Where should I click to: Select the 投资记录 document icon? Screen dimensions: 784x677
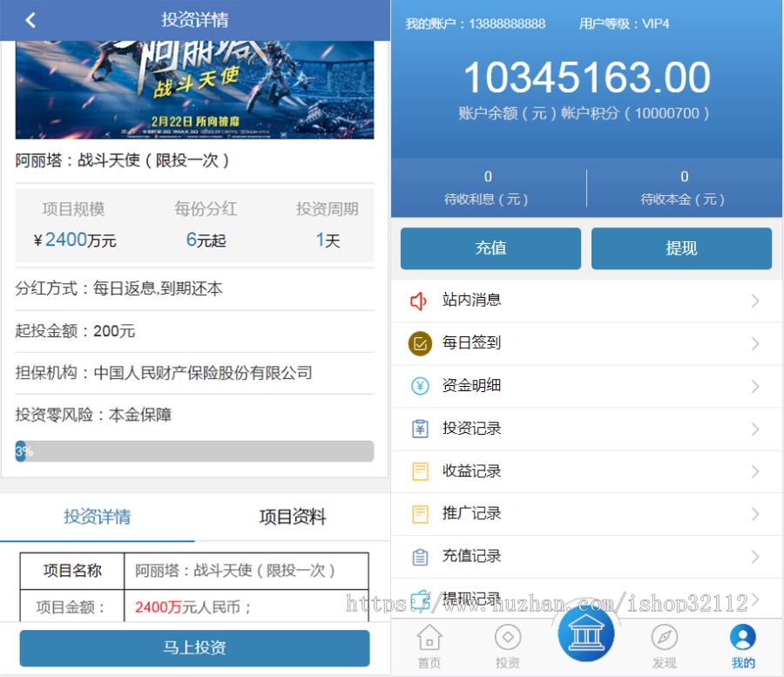(419, 428)
